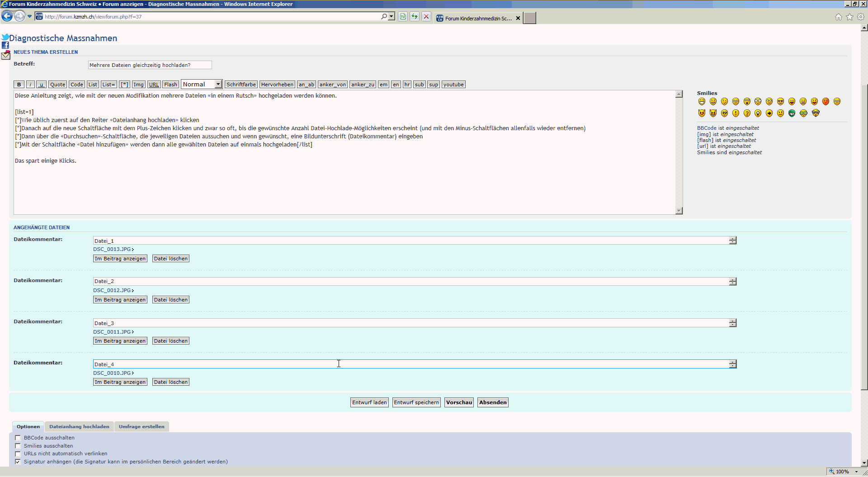
Task: Insert the exclamation mark smiley
Action: (736, 113)
